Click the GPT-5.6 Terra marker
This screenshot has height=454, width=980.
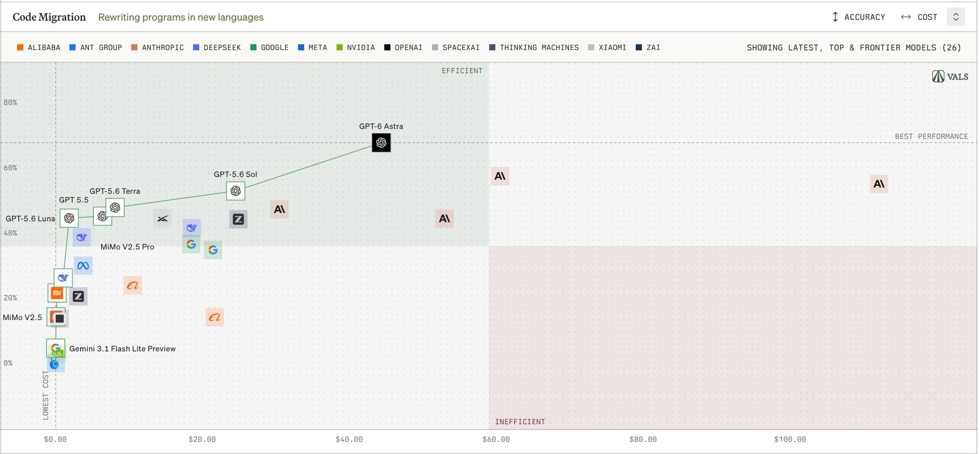(115, 208)
